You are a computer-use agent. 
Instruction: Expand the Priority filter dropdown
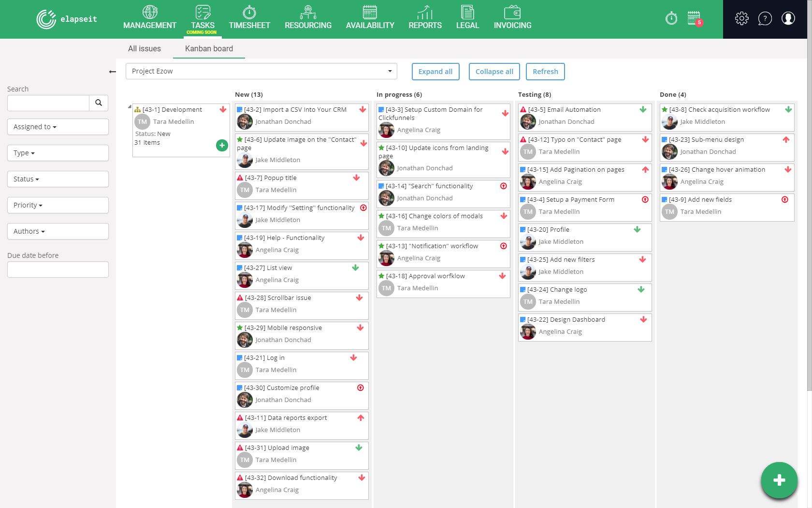[x=58, y=205]
